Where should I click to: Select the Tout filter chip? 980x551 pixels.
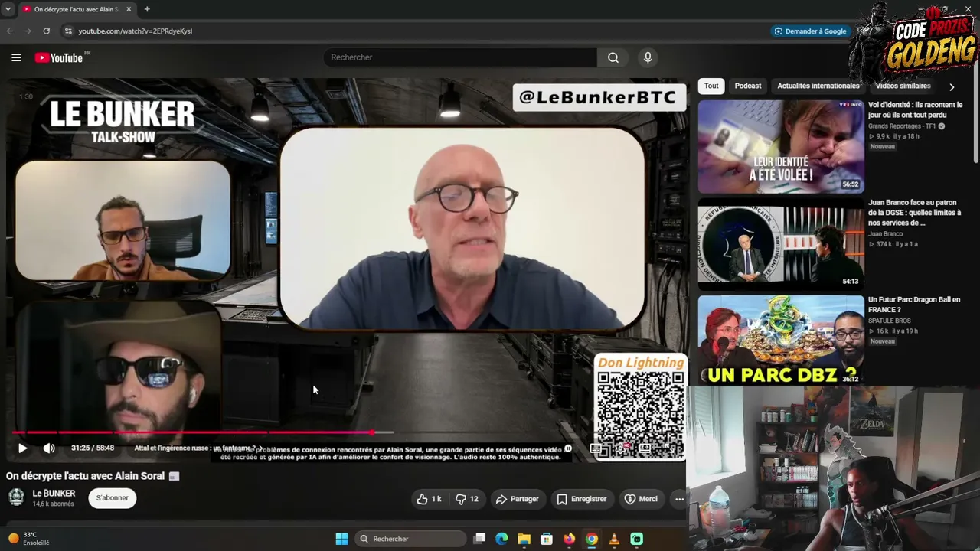[711, 86]
